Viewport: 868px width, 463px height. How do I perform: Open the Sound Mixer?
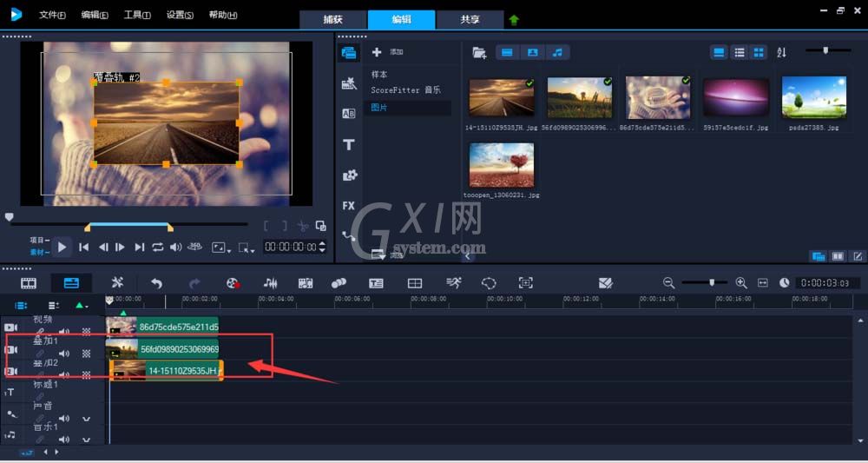click(x=270, y=283)
